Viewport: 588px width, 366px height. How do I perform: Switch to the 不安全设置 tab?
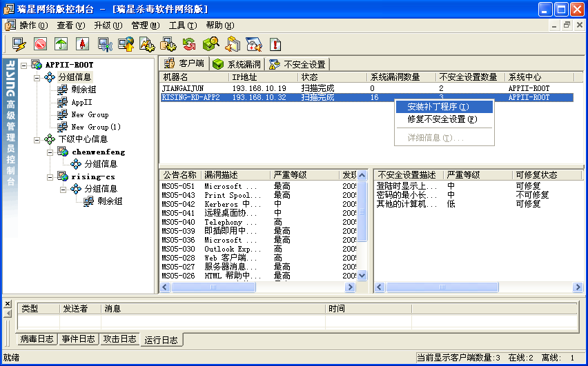click(x=297, y=64)
